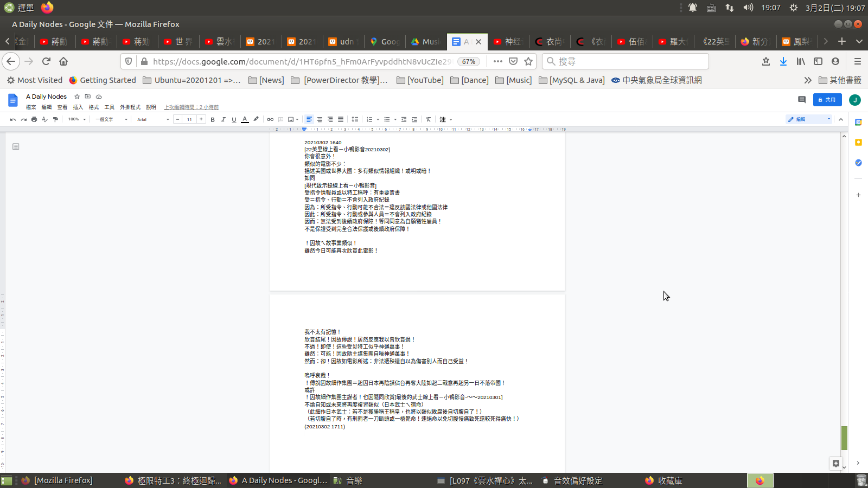Click the Increase indent icon

click(x=414, y=119)
